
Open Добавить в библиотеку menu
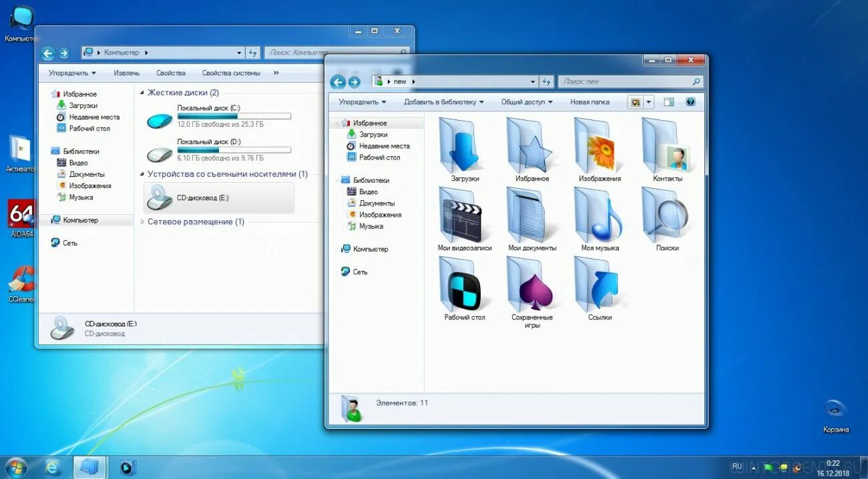tap(444, 102)
